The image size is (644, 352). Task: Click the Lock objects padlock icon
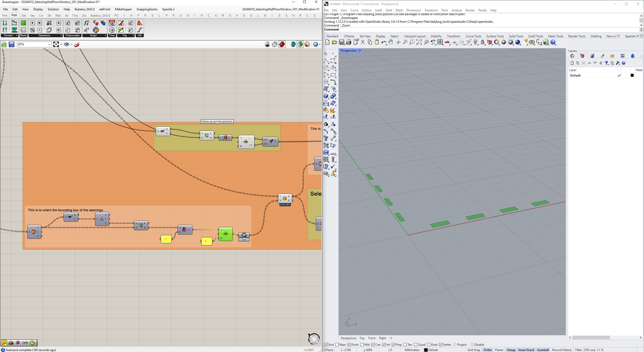[x=482, y=42]
